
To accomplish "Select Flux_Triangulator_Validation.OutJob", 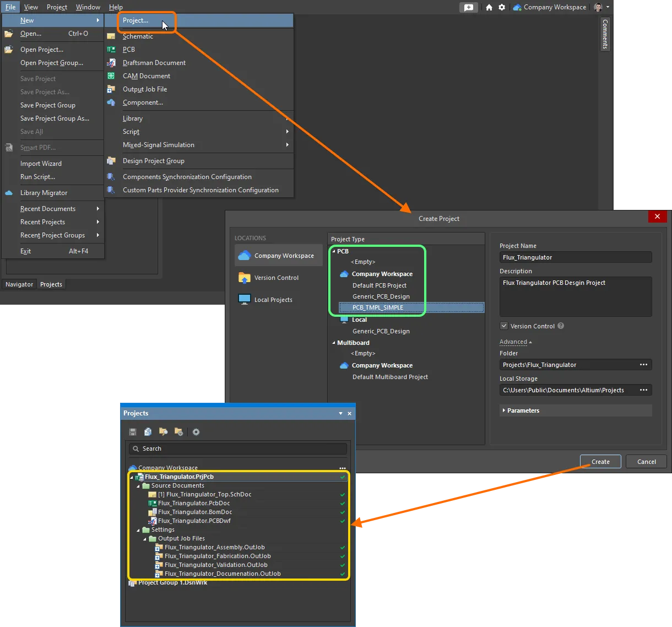I will pyautogui.click(x=216, y=565).
